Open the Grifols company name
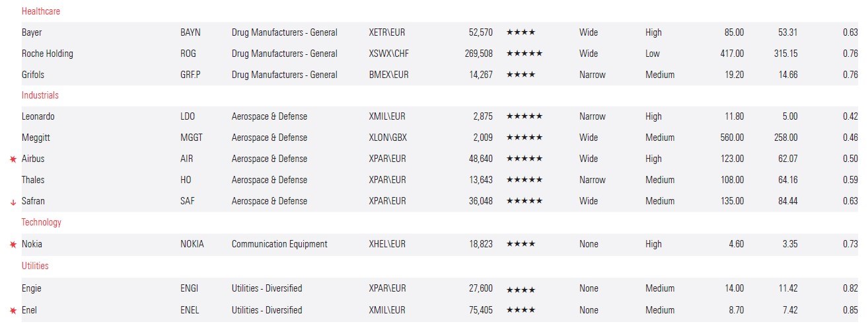Image resolution: width=868 pixels, height=324 pixels. [34, 75]
